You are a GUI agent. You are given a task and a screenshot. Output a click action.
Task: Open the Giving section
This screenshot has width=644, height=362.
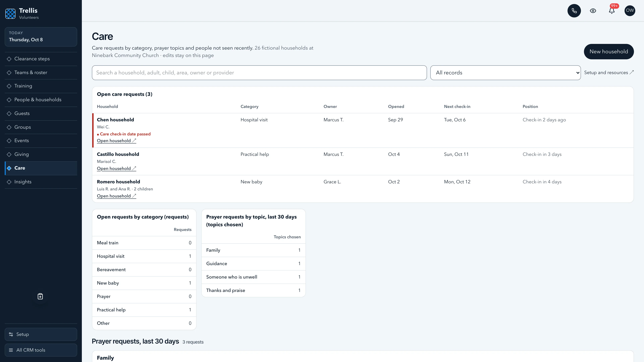click(41, 154)
